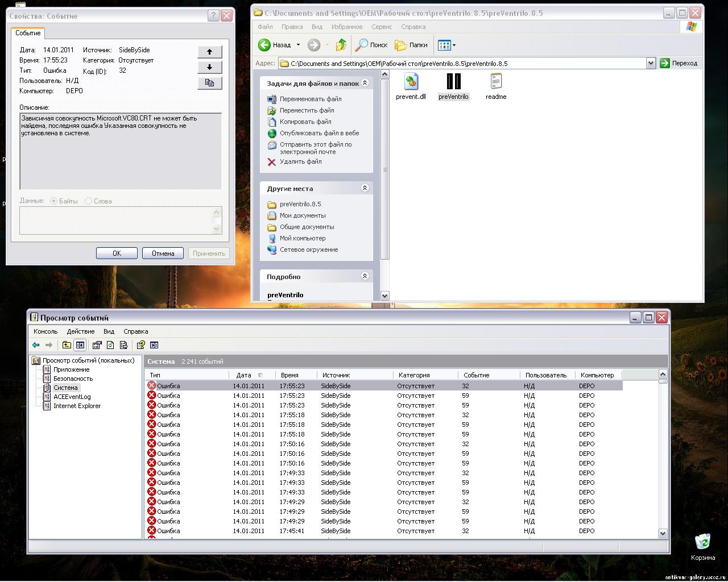
Task: Open the Действие menu in Event Viewer
Action: coord(81,331)
